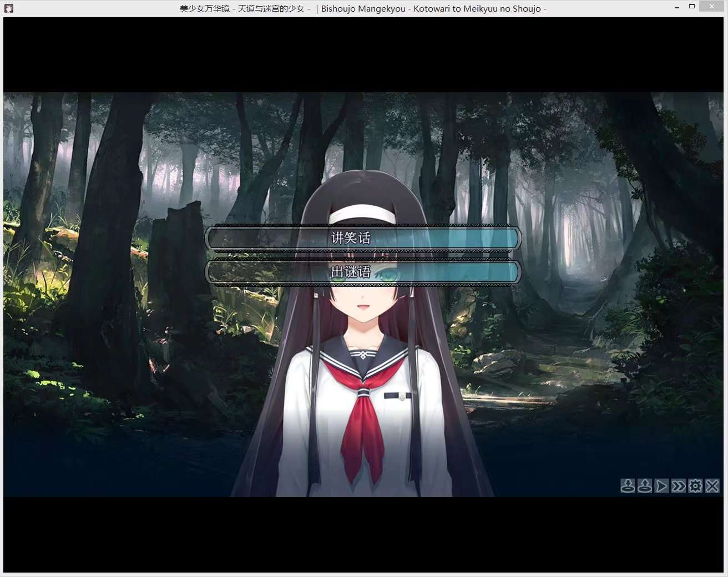The height and width of the screenshot is (577, 728).
Task: Click the badge on the girl's uniform
Action: click(x=398, y=396)
